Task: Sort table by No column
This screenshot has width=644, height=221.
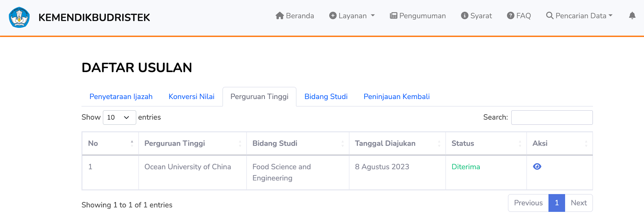Action: tap(110, 143)
